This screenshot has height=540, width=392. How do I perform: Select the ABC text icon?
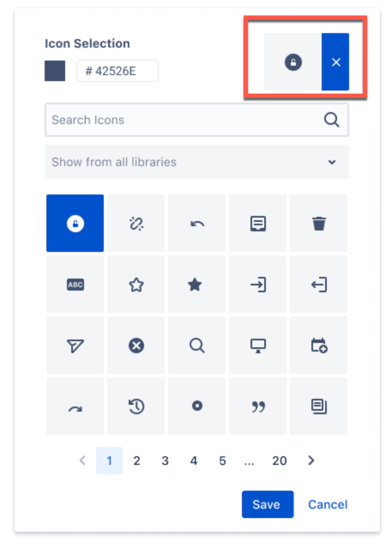(75, 284)
